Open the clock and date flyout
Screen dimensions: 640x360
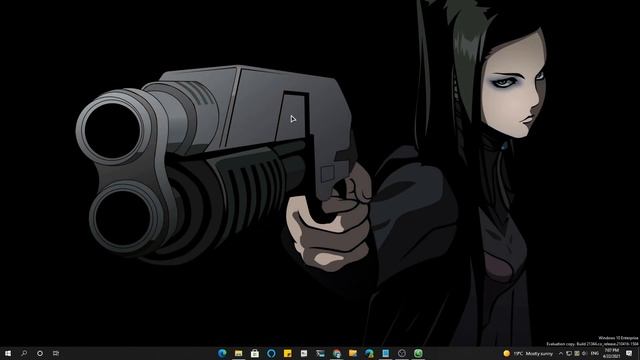click(611, 353)
